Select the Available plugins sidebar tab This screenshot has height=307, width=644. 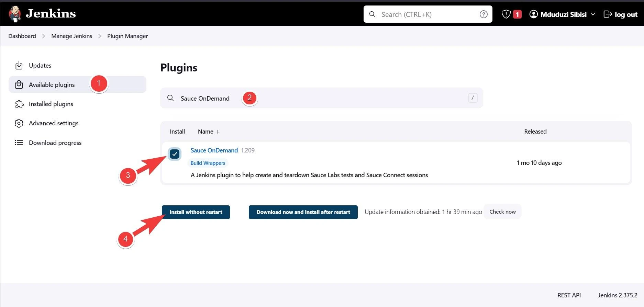(x=77, y=84)
